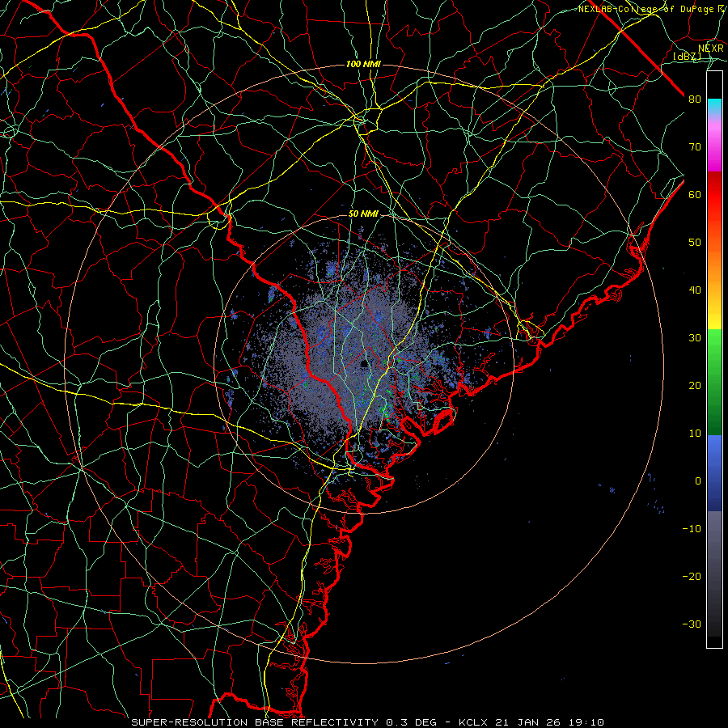This screenshot has height=728, width=728.
Task: Click the 70 value on the dBZ scale
Action: coord(695,146)
